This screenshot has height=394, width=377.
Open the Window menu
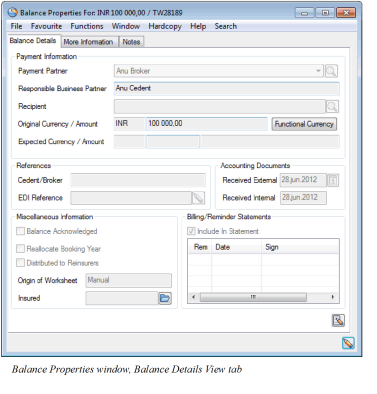click(x=126, y=26)
